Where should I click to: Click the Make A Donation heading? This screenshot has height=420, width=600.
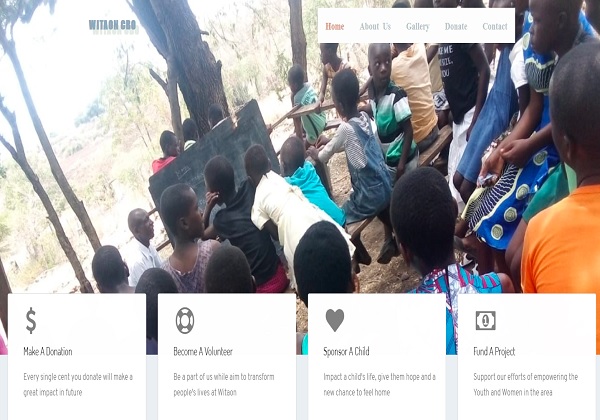[48, 352]
